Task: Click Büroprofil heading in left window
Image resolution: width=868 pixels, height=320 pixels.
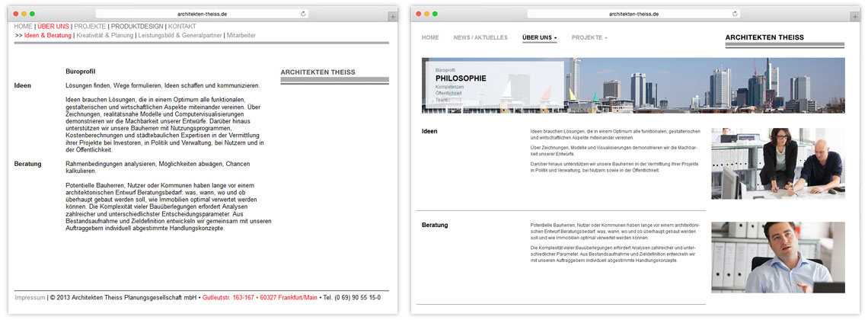Action: [81, 72]
